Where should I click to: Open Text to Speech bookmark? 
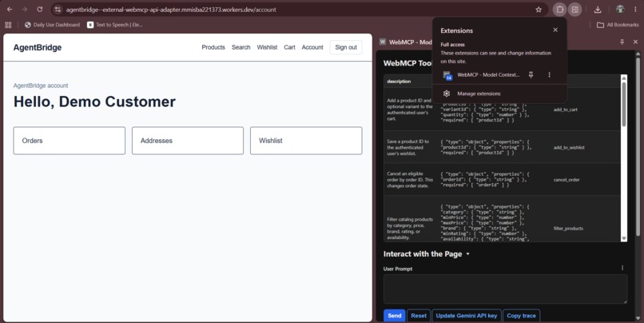tap(115, 25)
